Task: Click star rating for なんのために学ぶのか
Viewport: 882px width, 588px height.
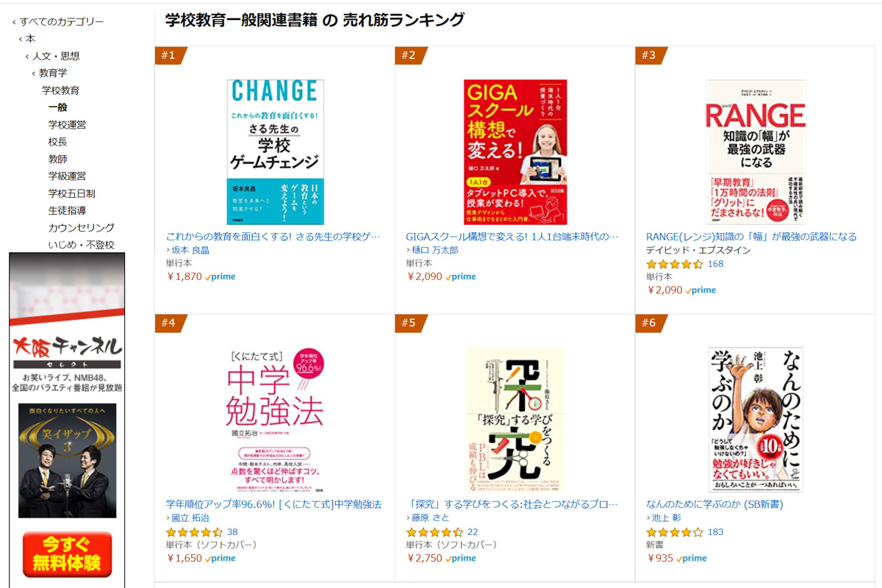Action: (x=674, y=532)
